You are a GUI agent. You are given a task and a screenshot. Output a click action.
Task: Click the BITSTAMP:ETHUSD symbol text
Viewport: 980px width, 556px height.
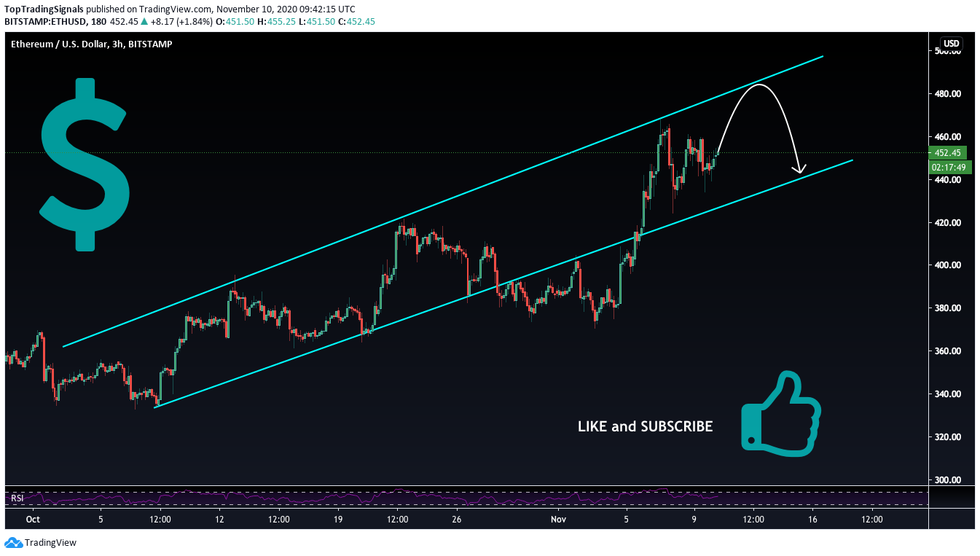(44, 22)
